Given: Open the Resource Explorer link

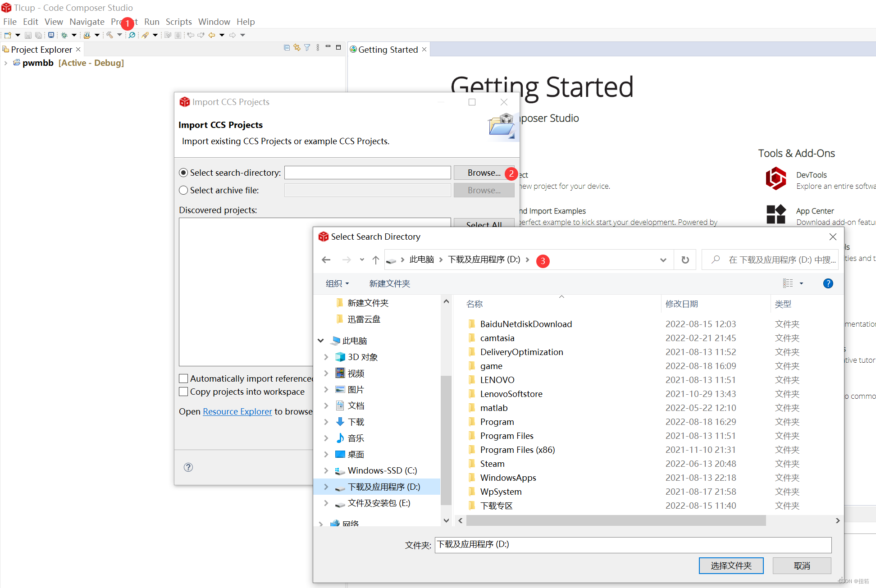Looking at the screenshot, I should tap(237, 411).
